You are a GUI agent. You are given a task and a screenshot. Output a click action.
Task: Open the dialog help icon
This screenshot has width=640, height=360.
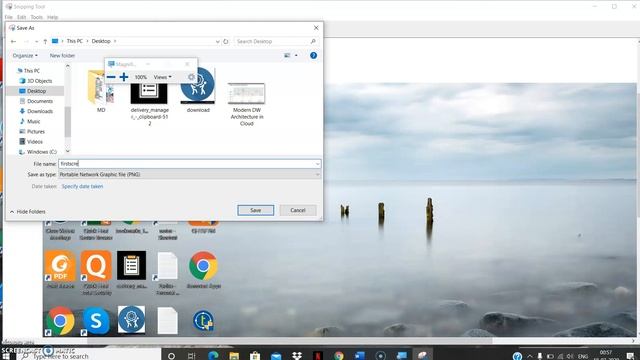click(x=313, y=56)
